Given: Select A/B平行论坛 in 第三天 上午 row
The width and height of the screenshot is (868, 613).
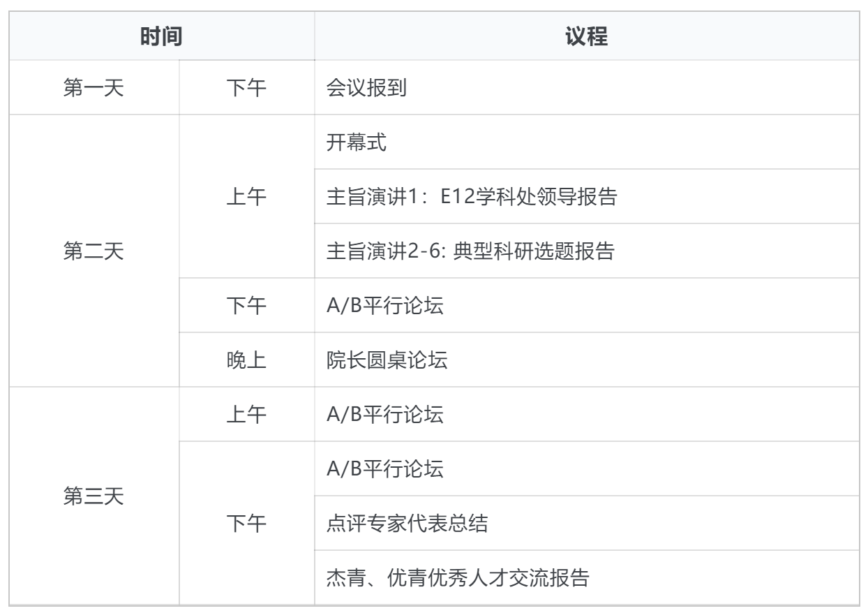Looking at the screenshot, I should pos(385,414).
